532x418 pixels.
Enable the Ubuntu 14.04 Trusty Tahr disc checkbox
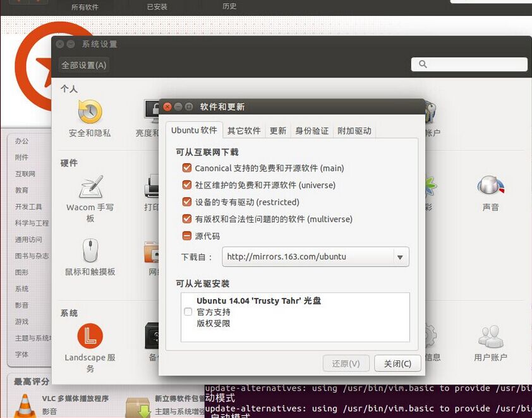tap(188, 312)
